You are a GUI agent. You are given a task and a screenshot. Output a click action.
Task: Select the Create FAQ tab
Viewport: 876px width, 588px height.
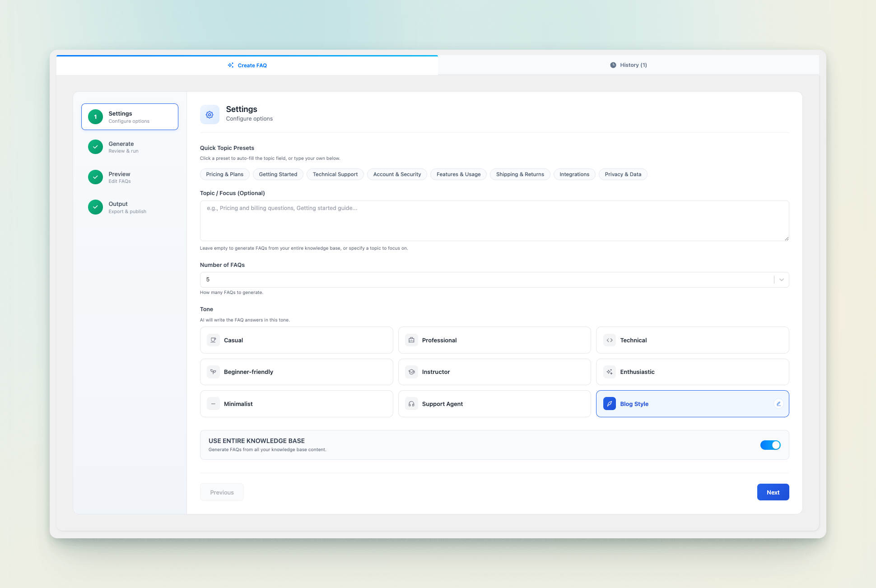(247, 65)
